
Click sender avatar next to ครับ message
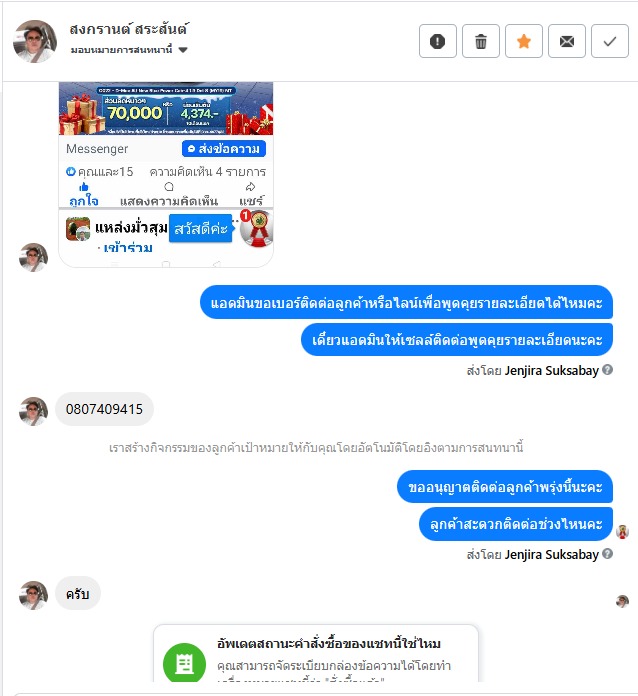coord(33,595)
